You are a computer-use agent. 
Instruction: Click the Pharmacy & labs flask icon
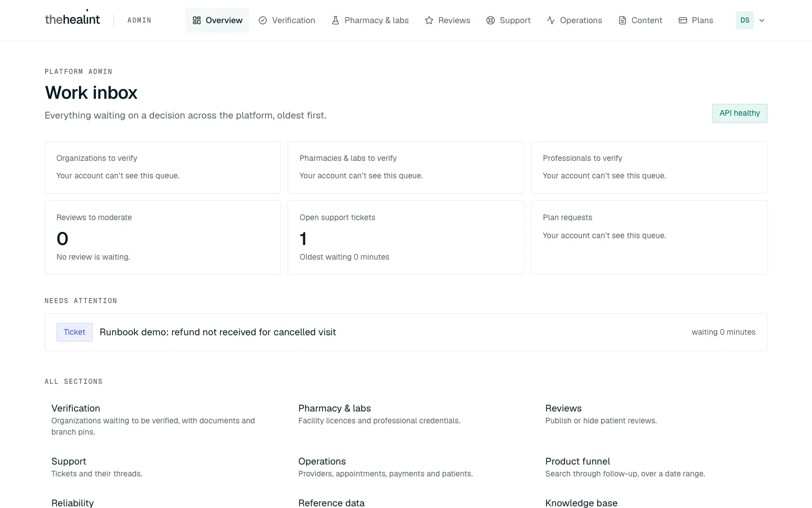coord(336,20)
